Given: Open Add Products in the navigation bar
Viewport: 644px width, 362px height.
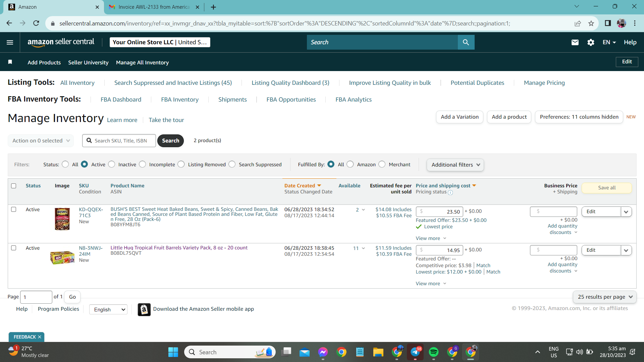Looking at the screenshot, I should 44,62.
